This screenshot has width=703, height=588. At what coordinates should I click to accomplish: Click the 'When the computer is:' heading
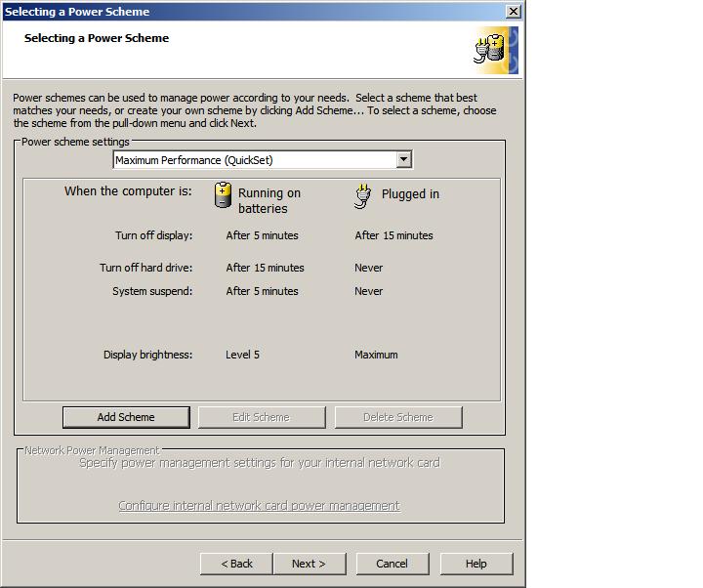click(128, 191)
